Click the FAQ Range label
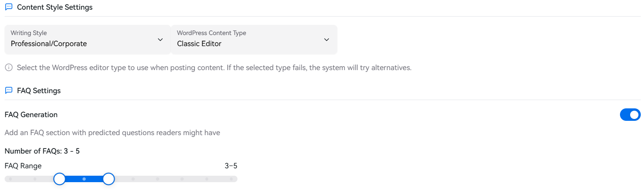644x190 pixels. [x=23, y=166]
